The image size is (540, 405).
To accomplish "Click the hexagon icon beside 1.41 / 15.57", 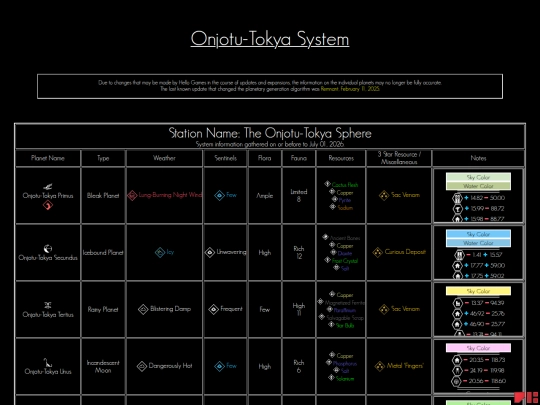I will [459, 255].
